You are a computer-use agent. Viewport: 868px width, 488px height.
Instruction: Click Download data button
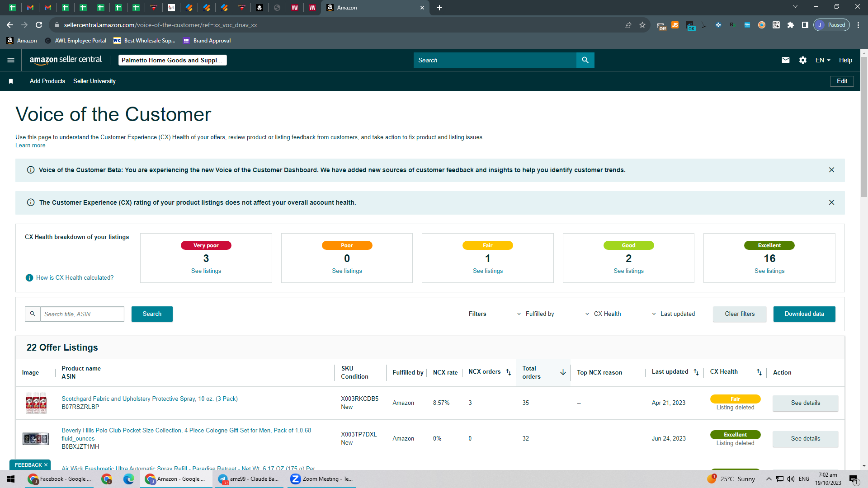(804, 314)
